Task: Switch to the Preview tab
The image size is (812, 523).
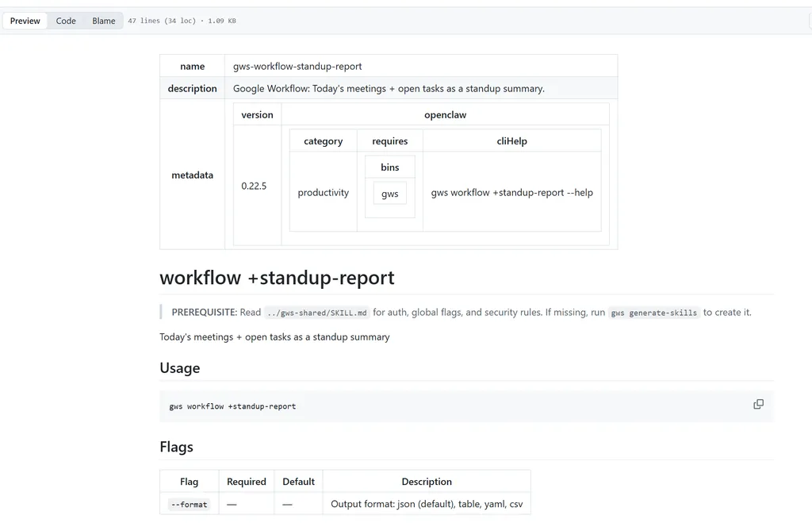Action: (25, 21)
